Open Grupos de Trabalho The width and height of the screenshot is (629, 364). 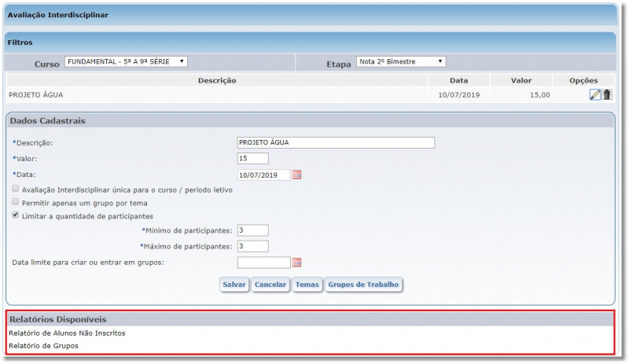[363, 285]
